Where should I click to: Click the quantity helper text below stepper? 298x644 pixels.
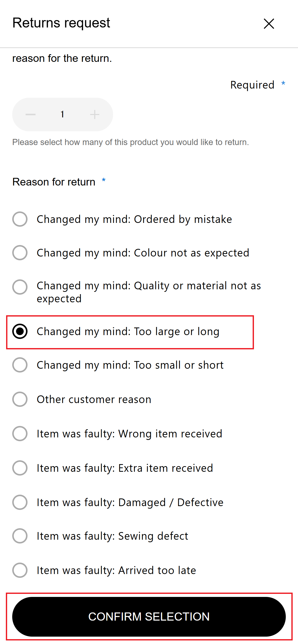[x=130, y=142]
